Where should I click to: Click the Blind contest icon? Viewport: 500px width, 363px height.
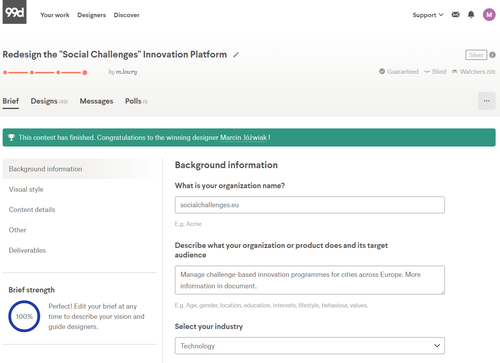(x=427, y=71)
